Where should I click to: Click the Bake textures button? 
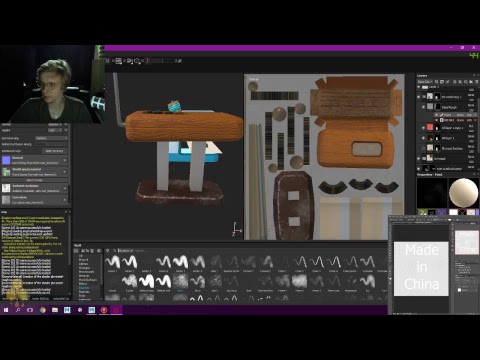coord(54,151)
